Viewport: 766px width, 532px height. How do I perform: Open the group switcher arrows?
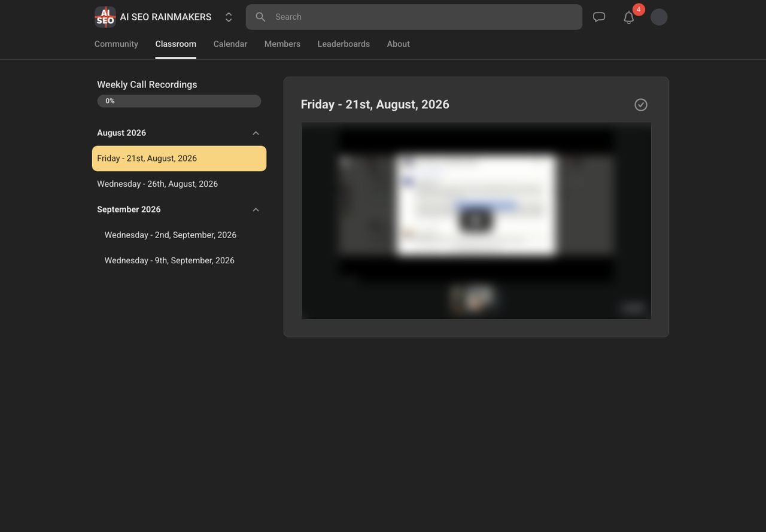click(229, 17)
